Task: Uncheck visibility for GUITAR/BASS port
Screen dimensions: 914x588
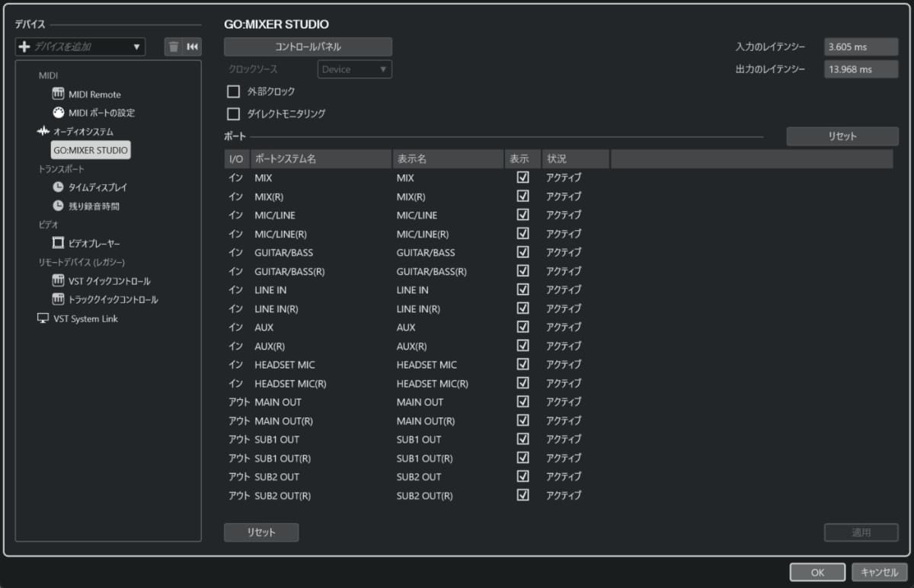Action: pos(523,252)
